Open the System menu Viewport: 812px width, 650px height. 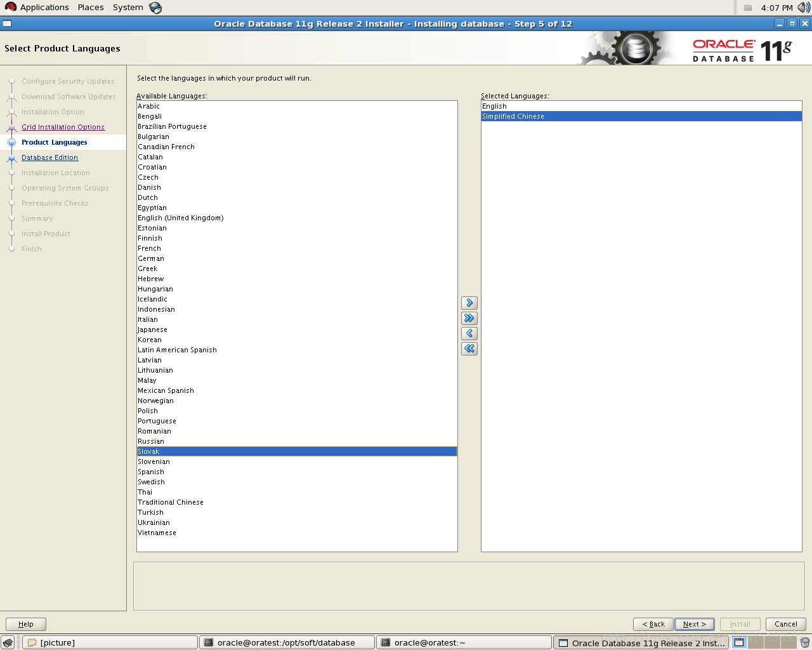[128, 8]
